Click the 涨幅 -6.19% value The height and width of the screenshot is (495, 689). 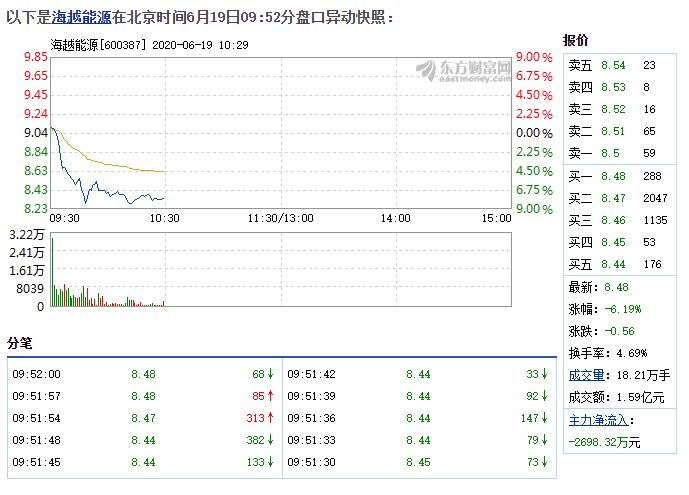[623, 309]
